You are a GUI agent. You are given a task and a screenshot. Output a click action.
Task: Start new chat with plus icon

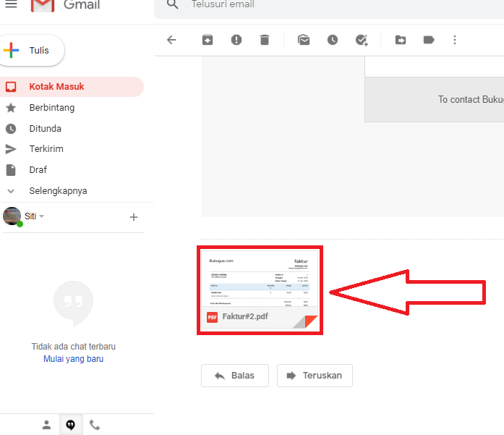[134, 217]
